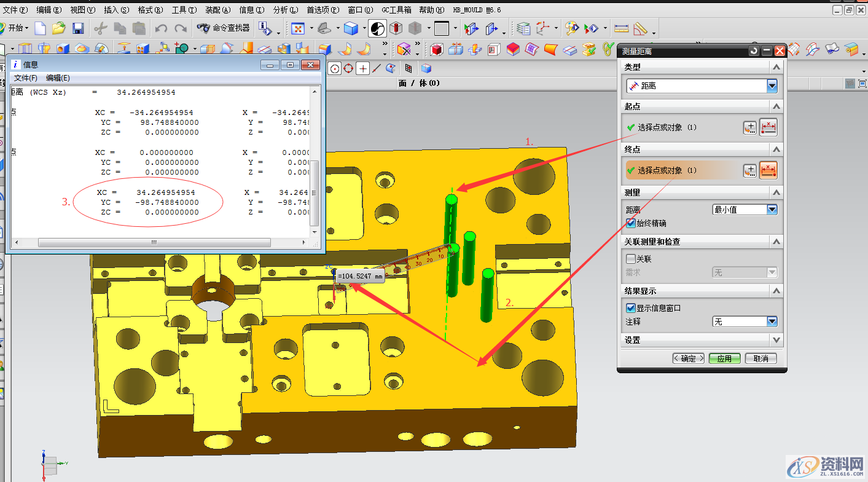Viewport: 868px width, 482px height.
Task: Click the Open folder icon
Action: 59,28
